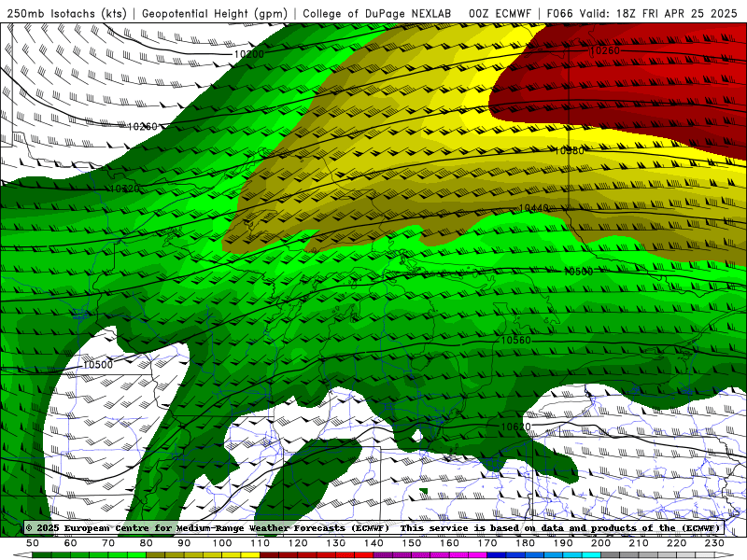Click the "This service is based on data" notice
Screen dimensions: 747x560
[x=486, y=528]
